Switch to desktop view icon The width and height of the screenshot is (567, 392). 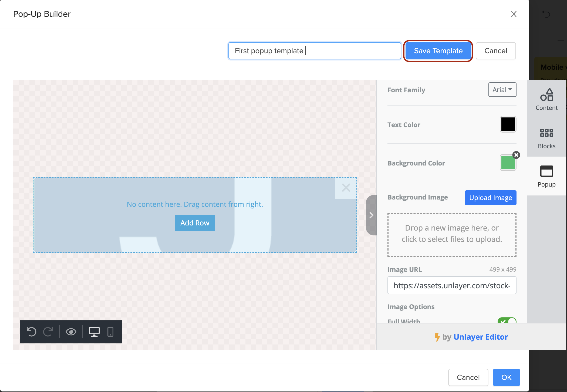(x=94, y=332)
